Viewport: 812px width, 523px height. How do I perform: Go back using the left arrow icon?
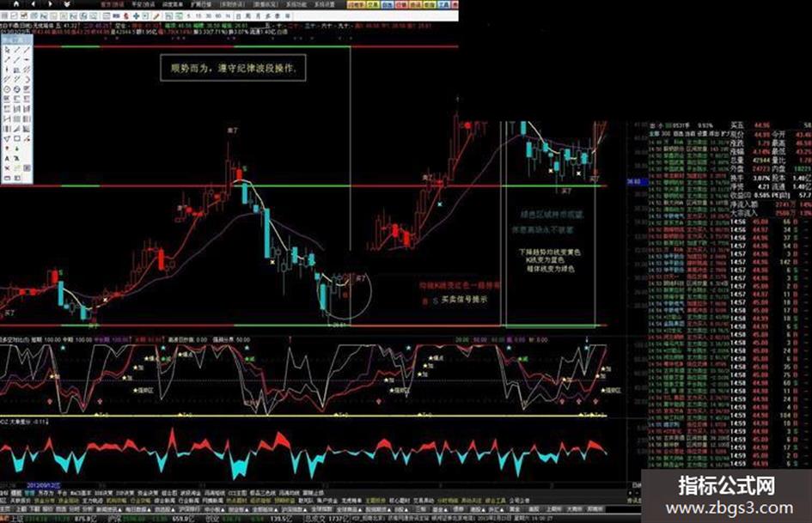(34, 4)
